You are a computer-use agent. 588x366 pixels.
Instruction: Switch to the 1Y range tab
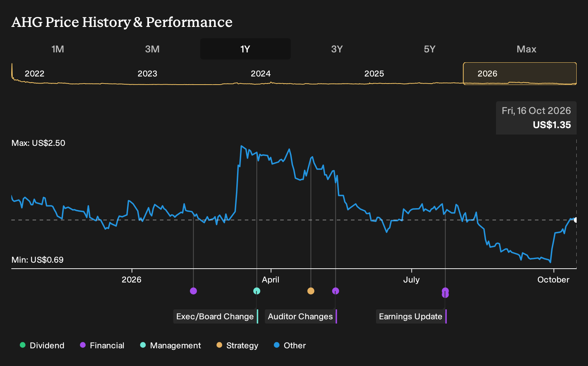click(x=246, y=49)
